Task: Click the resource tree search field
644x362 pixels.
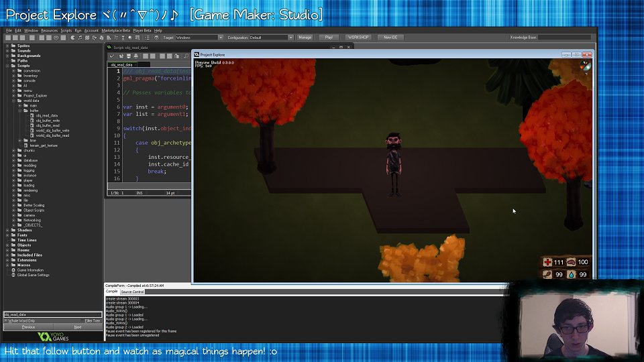Action: coord(52,315)
